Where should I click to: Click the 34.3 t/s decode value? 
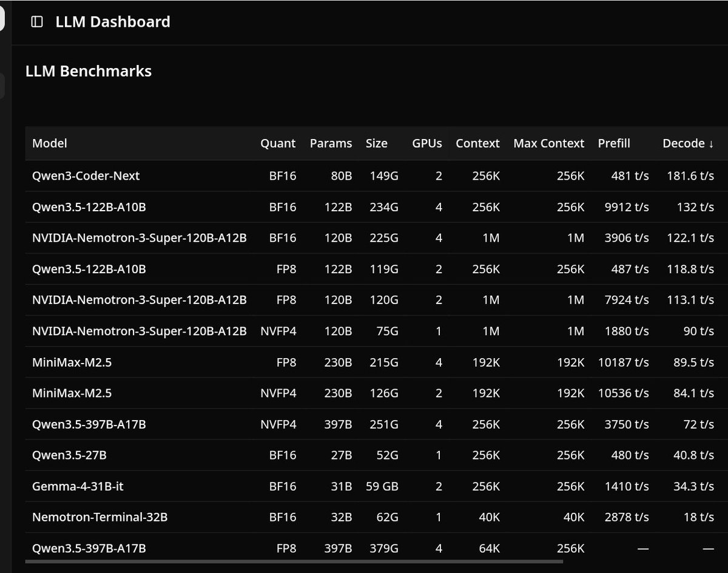(694, 486)
